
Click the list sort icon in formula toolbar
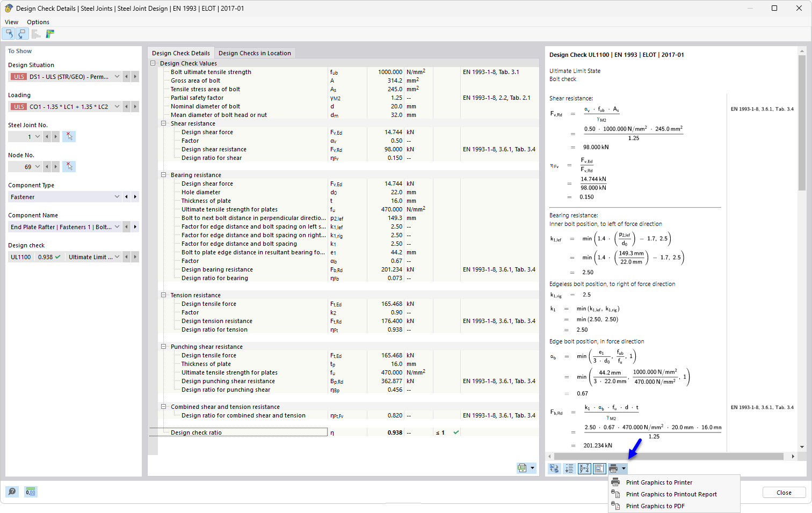(x=569, y=468)
